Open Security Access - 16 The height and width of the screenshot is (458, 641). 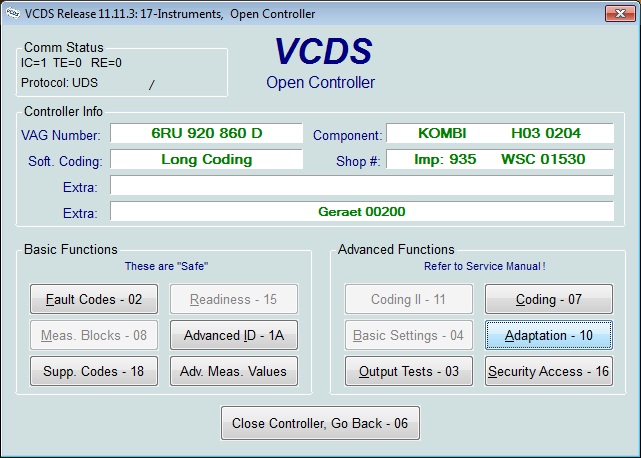548,371
